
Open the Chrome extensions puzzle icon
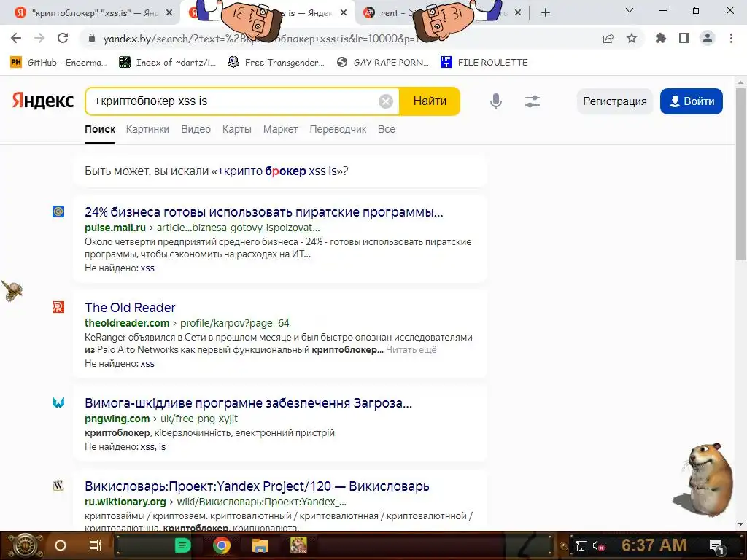661,38
